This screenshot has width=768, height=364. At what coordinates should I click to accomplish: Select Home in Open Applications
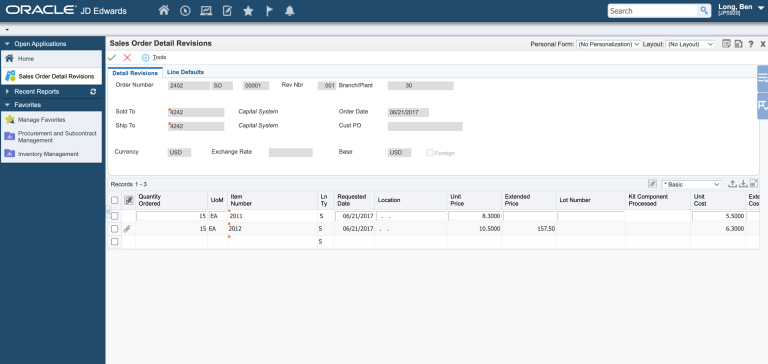pos(51,59)
